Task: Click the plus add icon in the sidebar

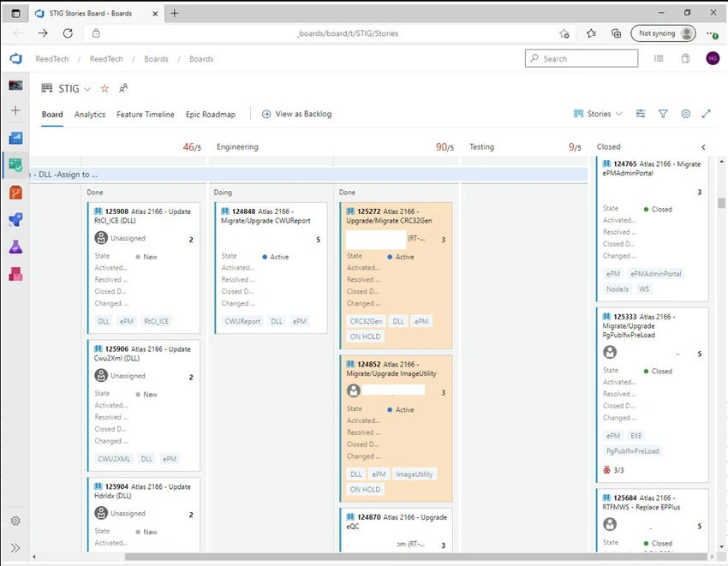Action: pos(15,110)
